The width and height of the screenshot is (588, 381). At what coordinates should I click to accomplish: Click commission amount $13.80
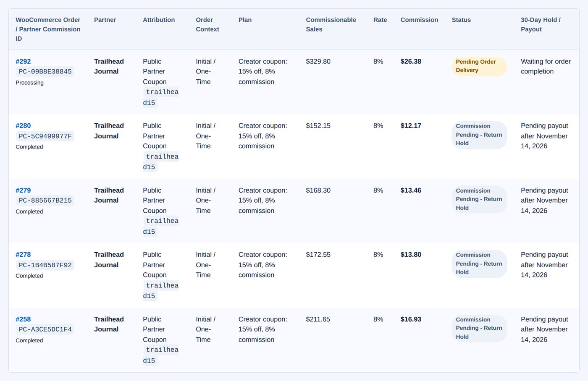coord(411,254)
